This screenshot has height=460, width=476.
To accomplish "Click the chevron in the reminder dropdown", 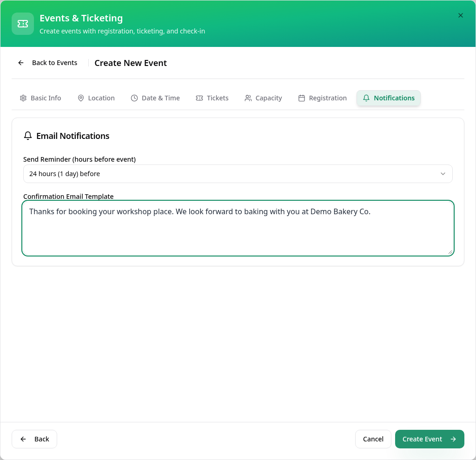I will tap(443, 174).
